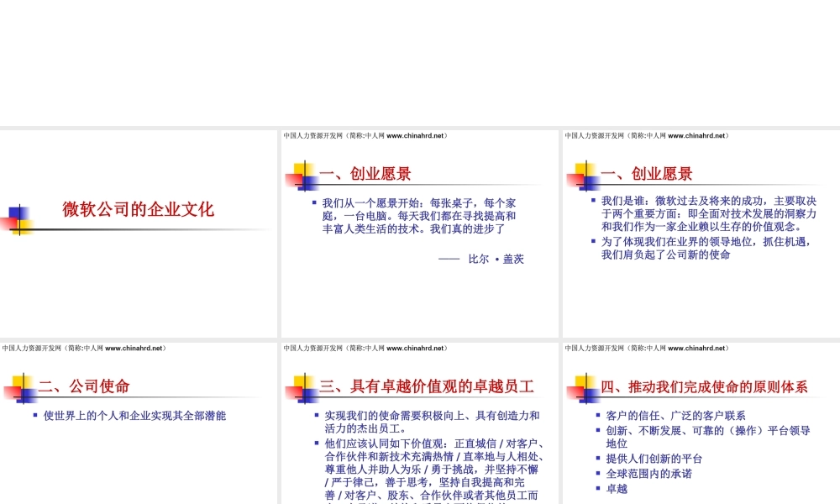This screenshot has height=504, width=840.
Task: Click bullet starting 为了体现我们在业界的领导地位
Action: point(706,248)
